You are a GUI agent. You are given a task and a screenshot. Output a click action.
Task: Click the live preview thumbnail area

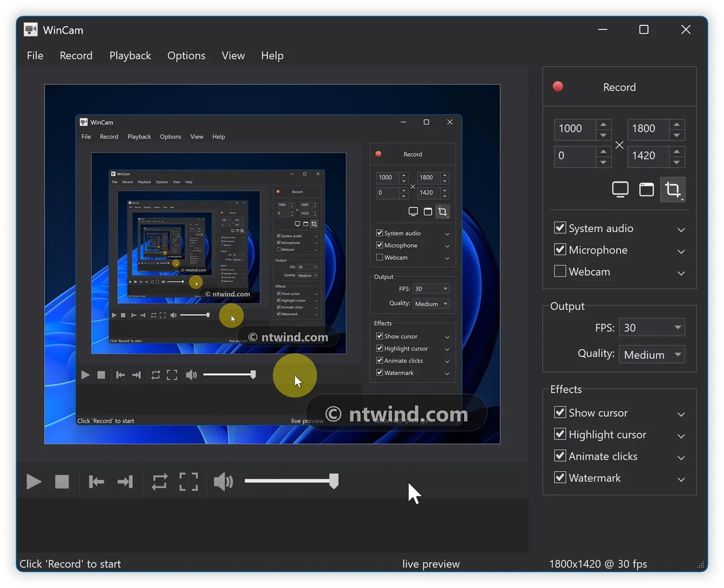tap(272, 264)
